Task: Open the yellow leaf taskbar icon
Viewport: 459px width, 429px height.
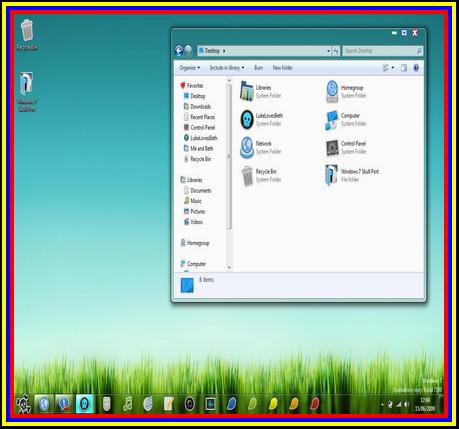Action: 273,404
